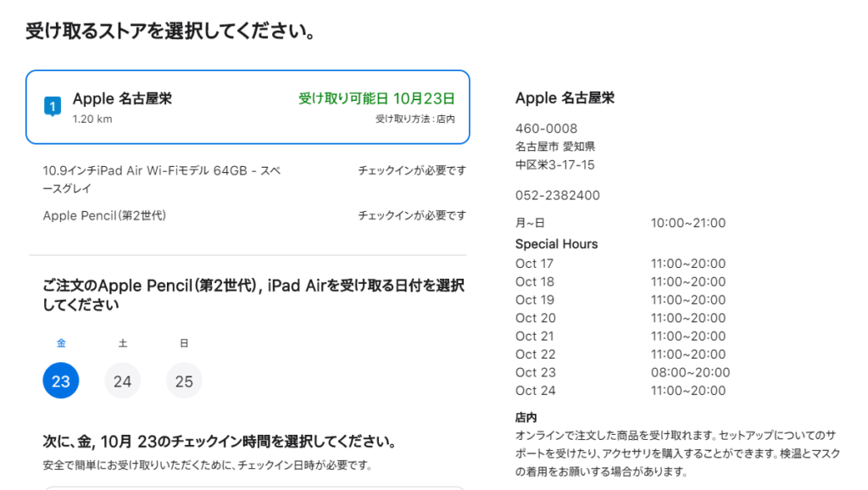Click the 土 weekday label above 24

[122, 343]
